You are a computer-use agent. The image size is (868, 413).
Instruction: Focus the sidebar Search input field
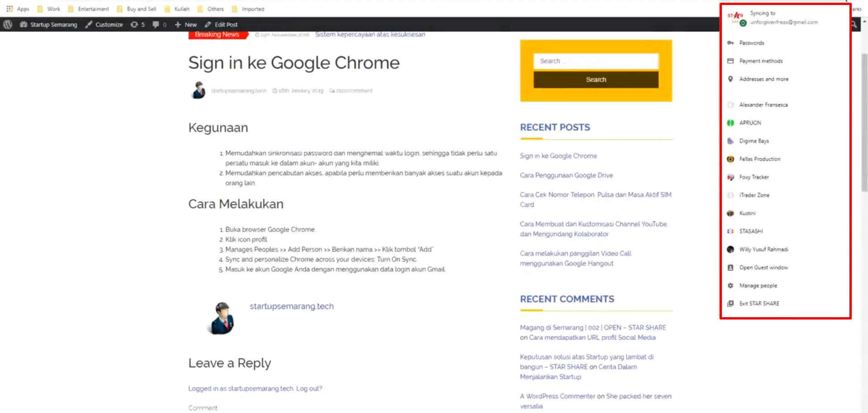[596, 61]
